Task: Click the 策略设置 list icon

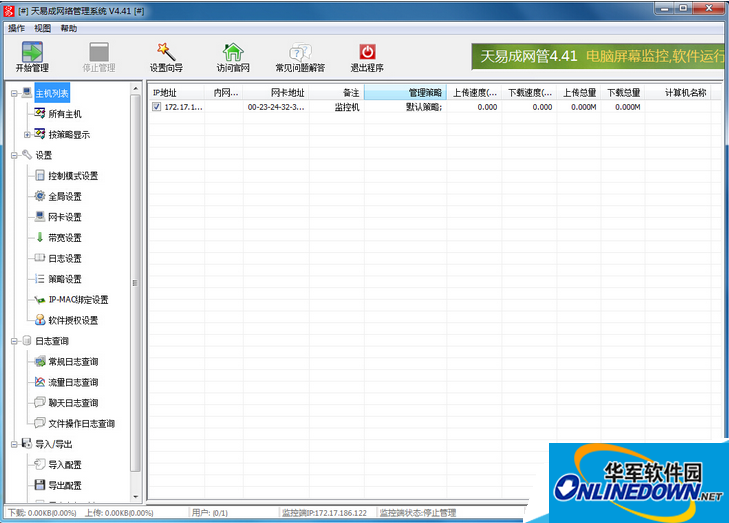Action: point(40,278)
